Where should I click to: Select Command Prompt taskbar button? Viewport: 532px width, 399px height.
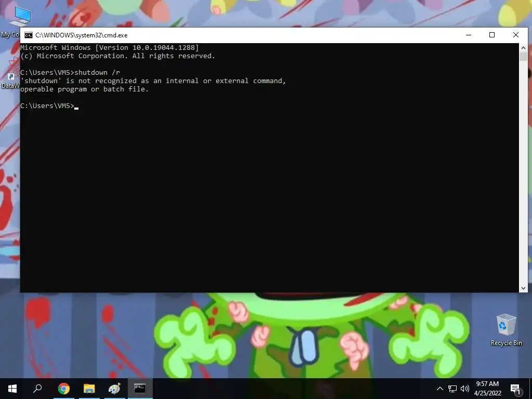click(140, 389)
